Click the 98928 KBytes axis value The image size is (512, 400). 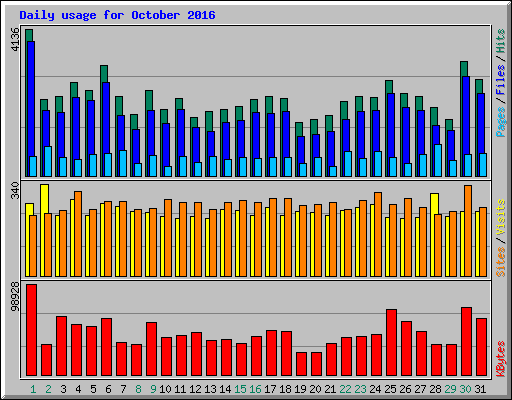coord(15,296)
